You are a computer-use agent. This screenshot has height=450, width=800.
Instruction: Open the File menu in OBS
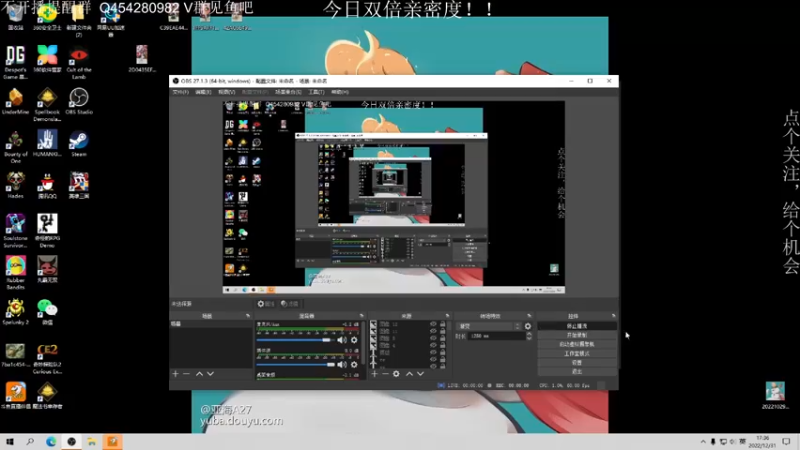181,92
